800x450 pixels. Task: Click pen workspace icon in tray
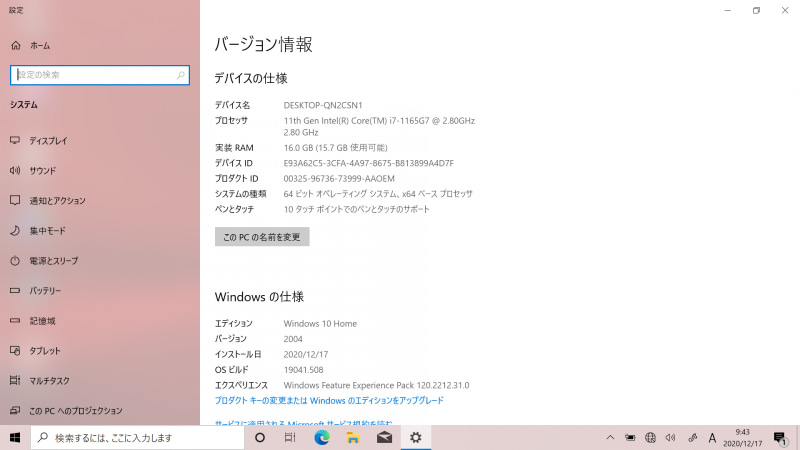[692, 438]
